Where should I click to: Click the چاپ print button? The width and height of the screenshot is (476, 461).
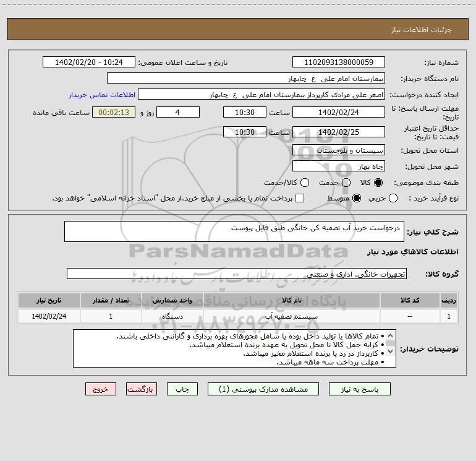[182, 389]
